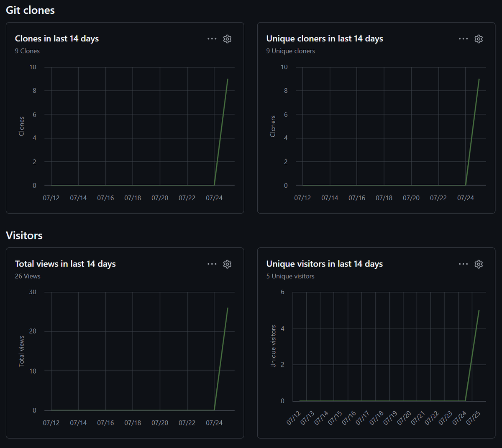The height and width of the screenshot is (448, 502).
Task: Click the 07/19 date label on Unique visitors chart
Action: coord(390,418)
